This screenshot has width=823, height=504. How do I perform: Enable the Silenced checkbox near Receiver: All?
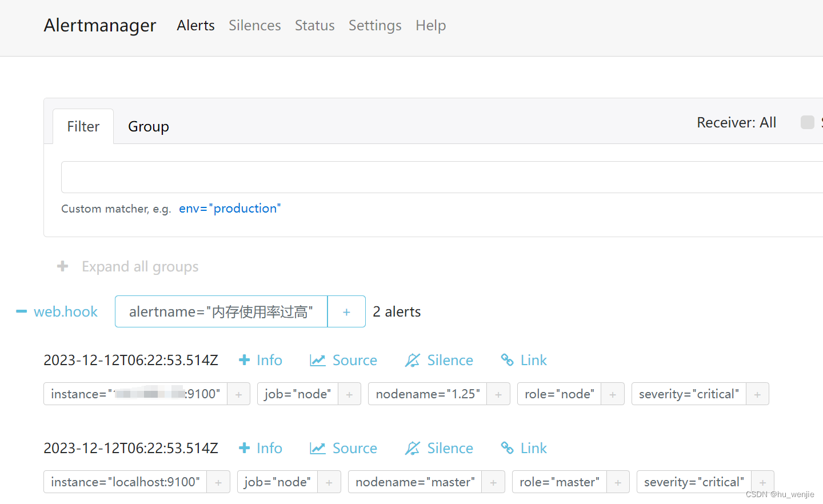(807, 122)
